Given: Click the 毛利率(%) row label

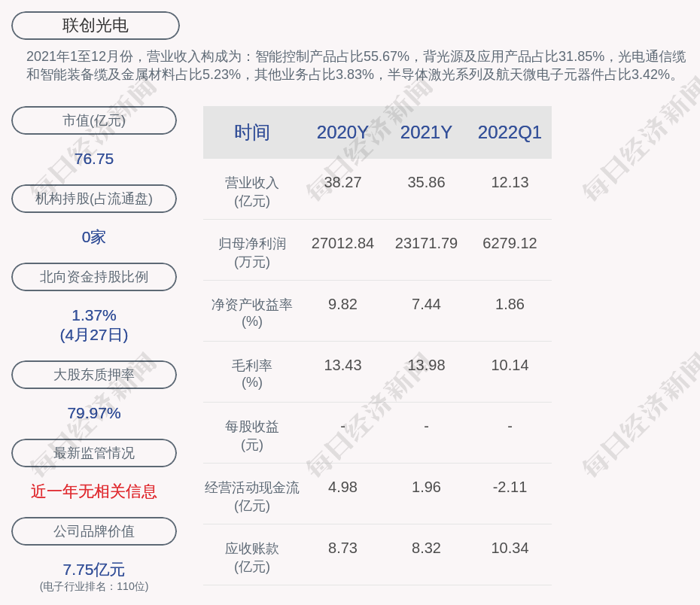Looking at the screenshot, I should coord(252,374).
